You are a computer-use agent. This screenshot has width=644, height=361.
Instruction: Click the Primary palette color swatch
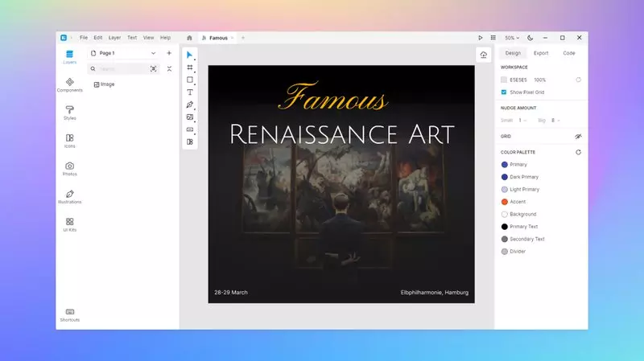tap(505, 165)
